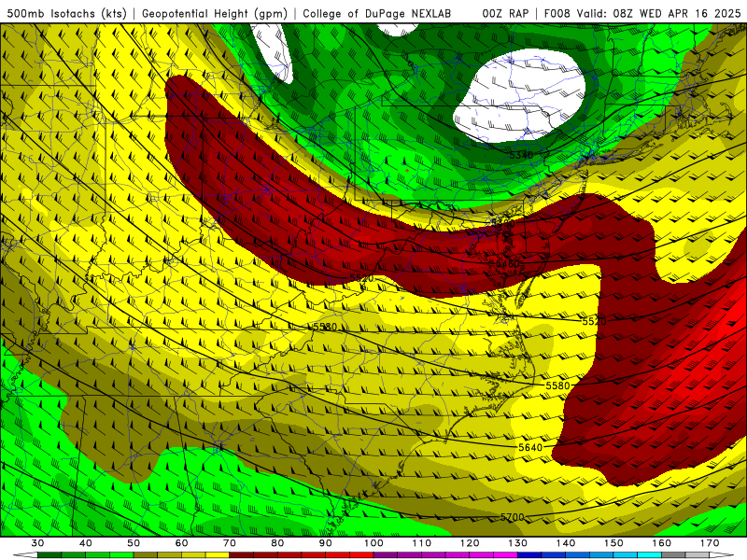Image resolution: width=747 pixels, height=560 pixels.
Task: Select the bright yellow swatch on the color bar
Action: click(x=218, y=555)
